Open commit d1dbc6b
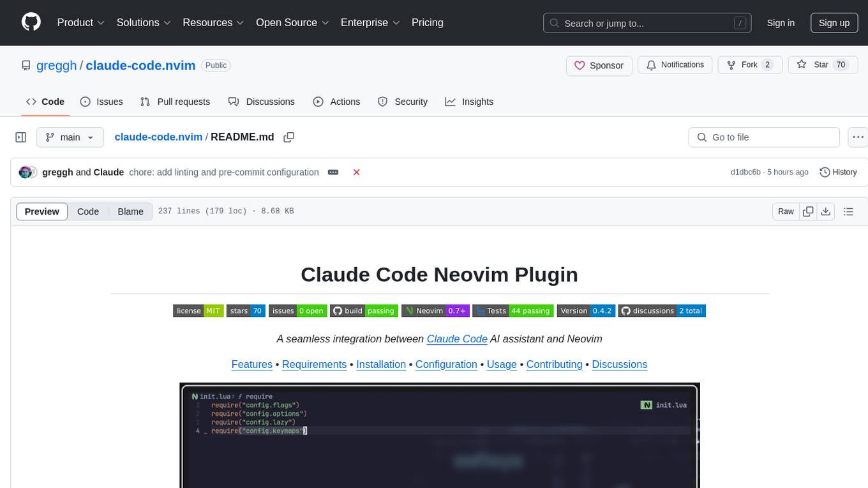The image size is (868, 488). coord(745,172)
